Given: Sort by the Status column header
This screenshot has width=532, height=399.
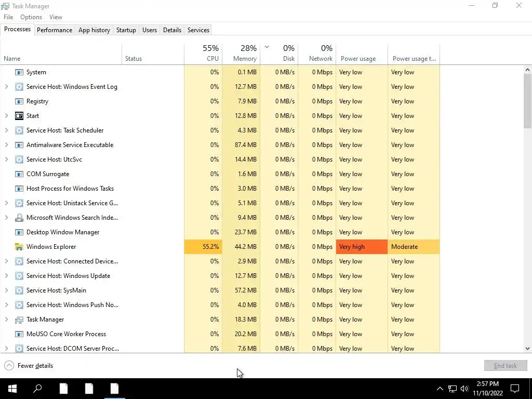Looking at the screenshot, I should [x=153, y=54].
